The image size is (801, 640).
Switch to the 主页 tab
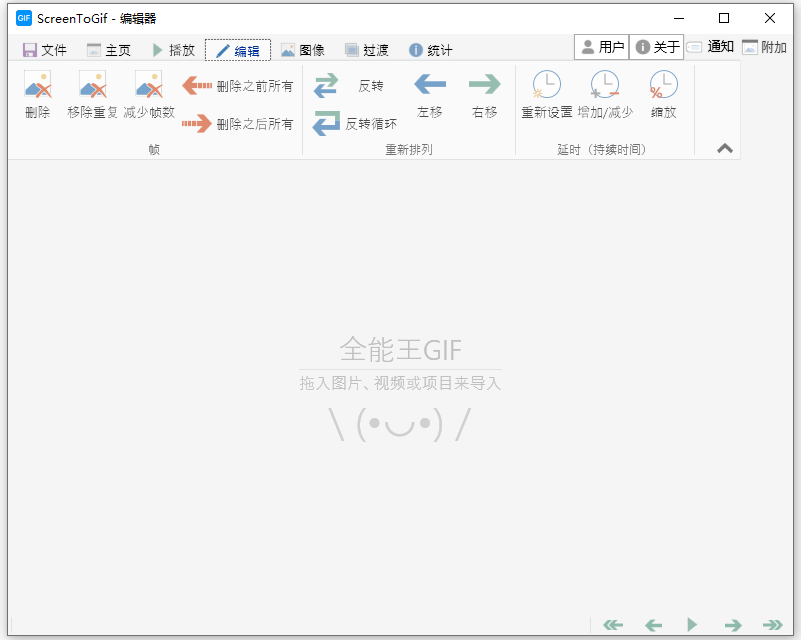tap(109, 50)
